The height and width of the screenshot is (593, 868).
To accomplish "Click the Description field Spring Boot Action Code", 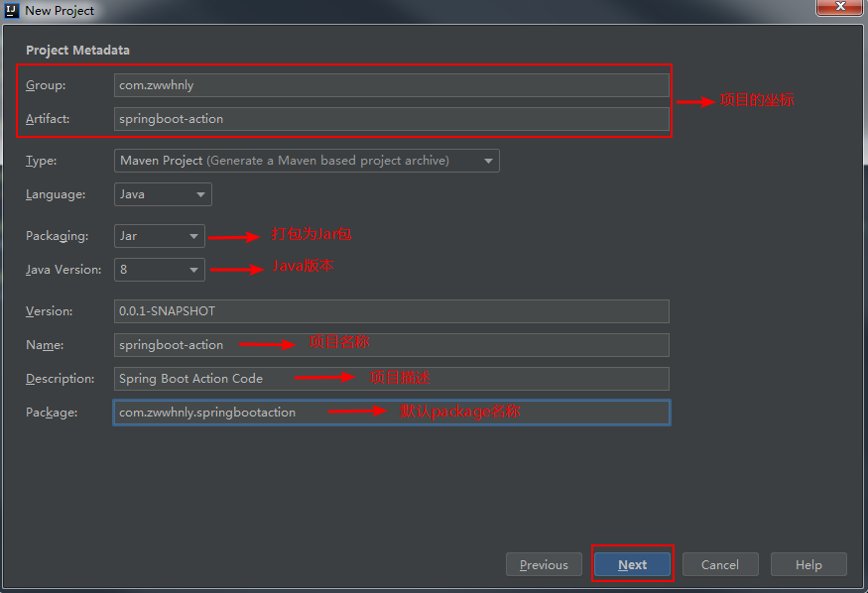I will [392, 379].
